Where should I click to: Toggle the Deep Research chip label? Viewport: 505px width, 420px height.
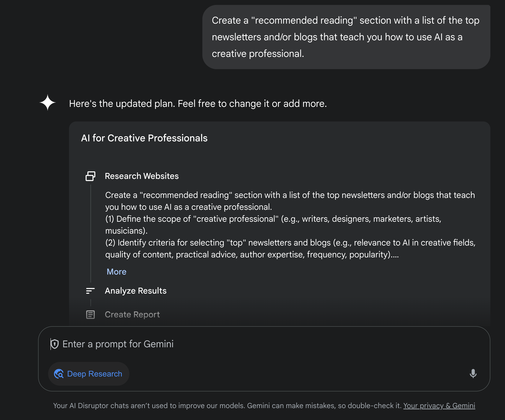95,374
